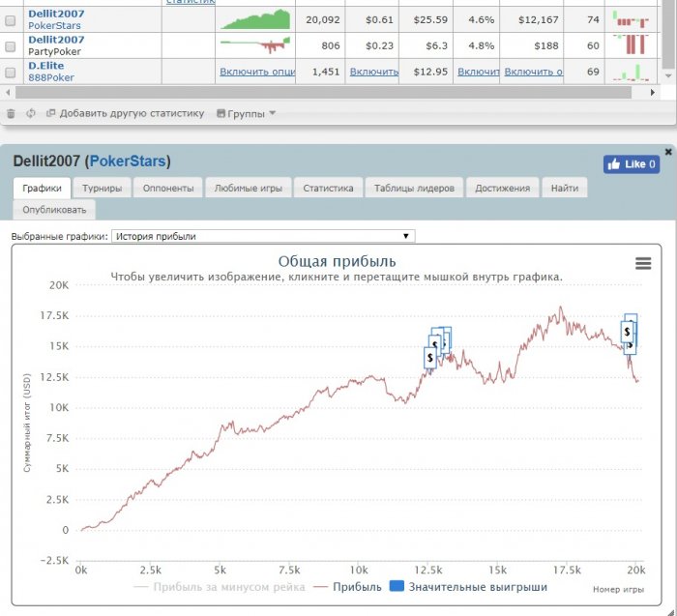Click the lowest $ win marker near 12.5k
Screen dimensions: 677x616
(430, 358)
